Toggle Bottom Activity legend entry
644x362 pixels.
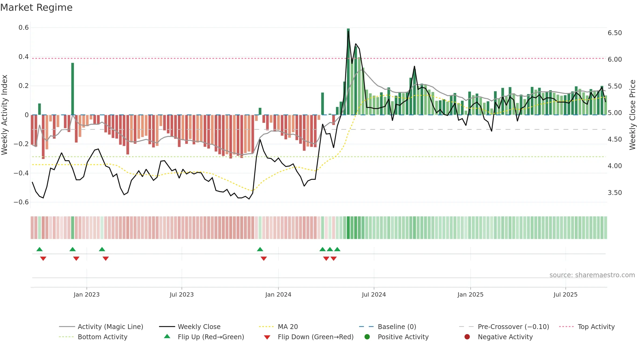coord(93,337)
